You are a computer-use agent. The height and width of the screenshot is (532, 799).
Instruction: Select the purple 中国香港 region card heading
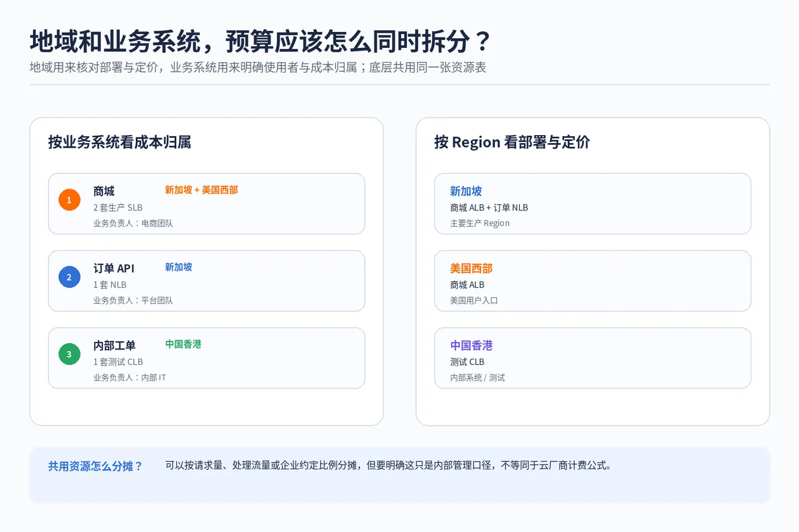click(x=471, y=346)
